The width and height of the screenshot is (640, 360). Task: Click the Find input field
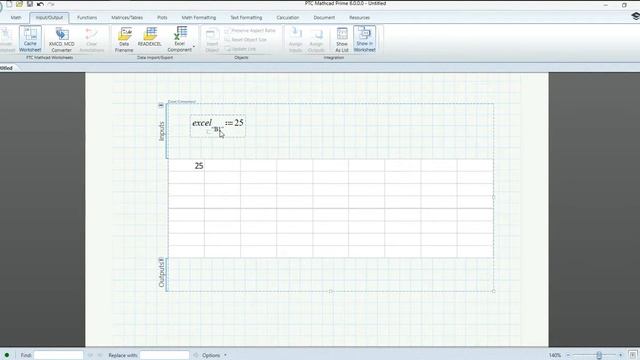pos(58,355)
